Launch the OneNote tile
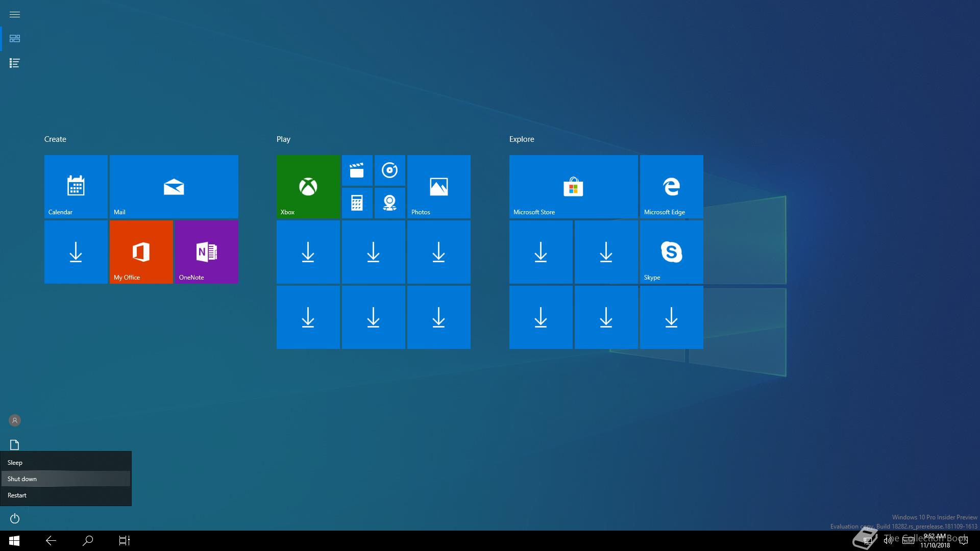 pyautogui.click(x=206, y=252)
